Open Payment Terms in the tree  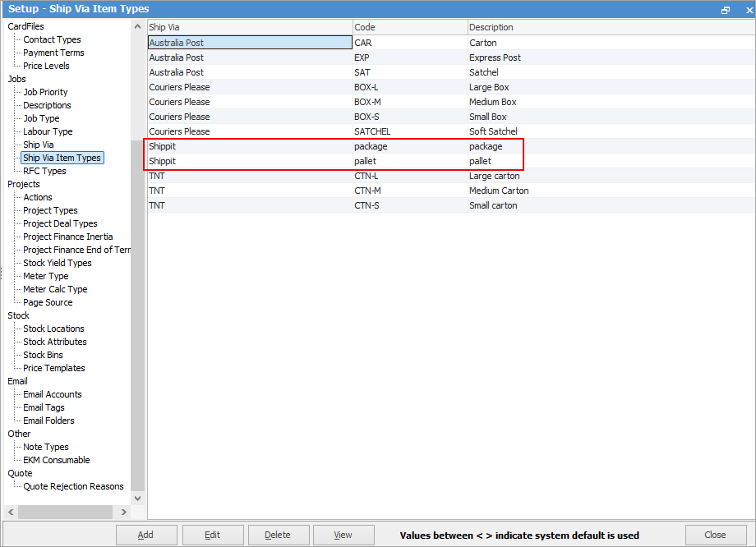[x=53, y=53]
